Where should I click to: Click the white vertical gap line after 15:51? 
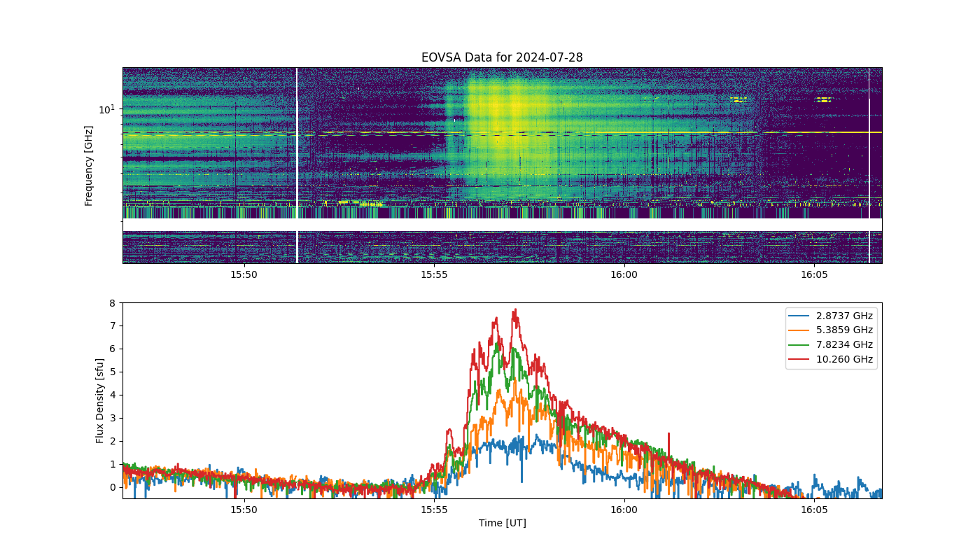297,165
